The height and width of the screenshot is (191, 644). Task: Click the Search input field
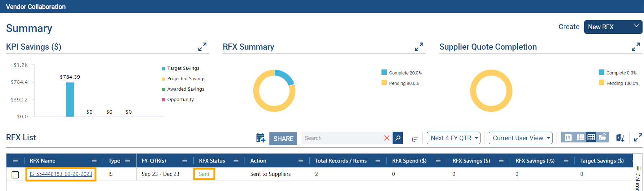click(x=342, y=138)
